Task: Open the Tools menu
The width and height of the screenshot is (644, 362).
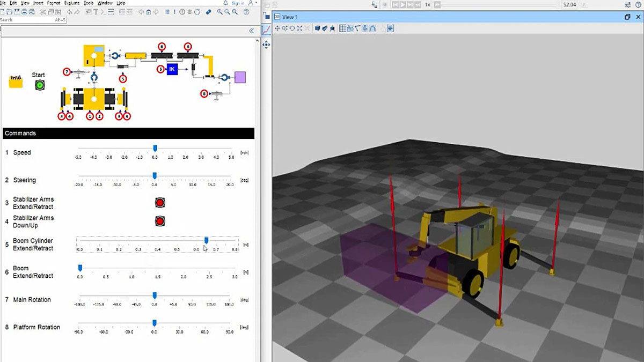Action: (x=89, y=3)
